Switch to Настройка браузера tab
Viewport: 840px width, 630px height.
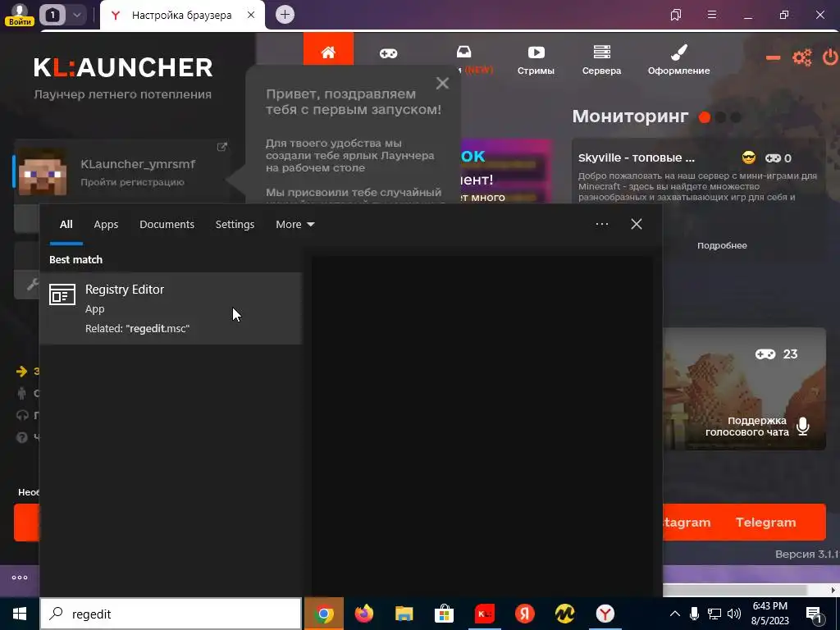pos(181,15)
